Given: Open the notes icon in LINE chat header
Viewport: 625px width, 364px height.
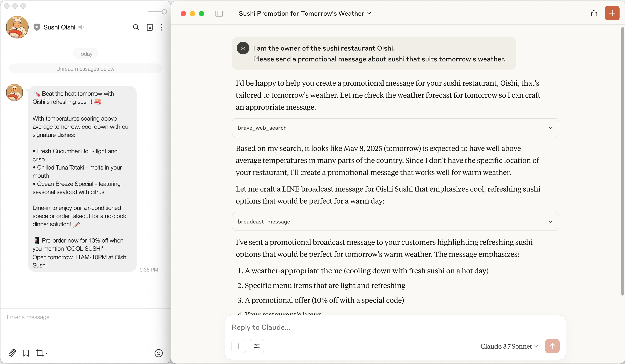Looking at the screenshot, I should 150,27.
